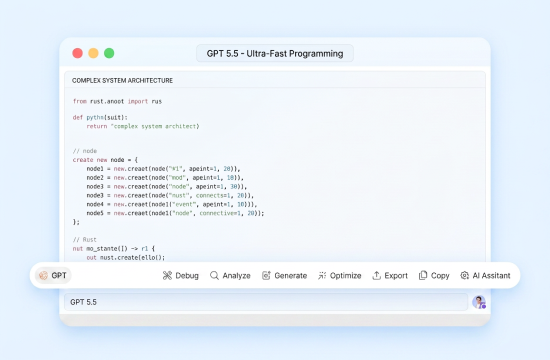This screenshot has width=550, height=360.
Task: Click the node5 connective code line
Action: [x=175, y=213]
